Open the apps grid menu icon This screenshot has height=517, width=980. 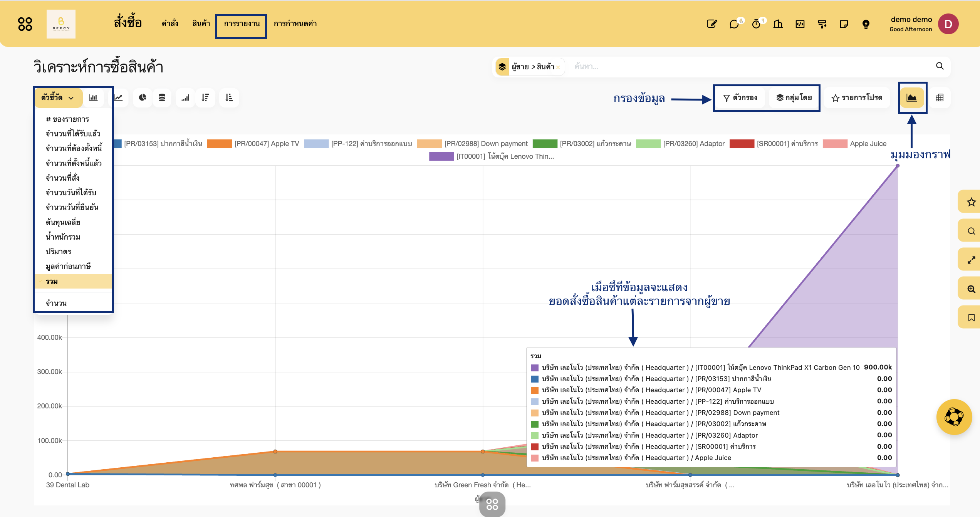25,24
